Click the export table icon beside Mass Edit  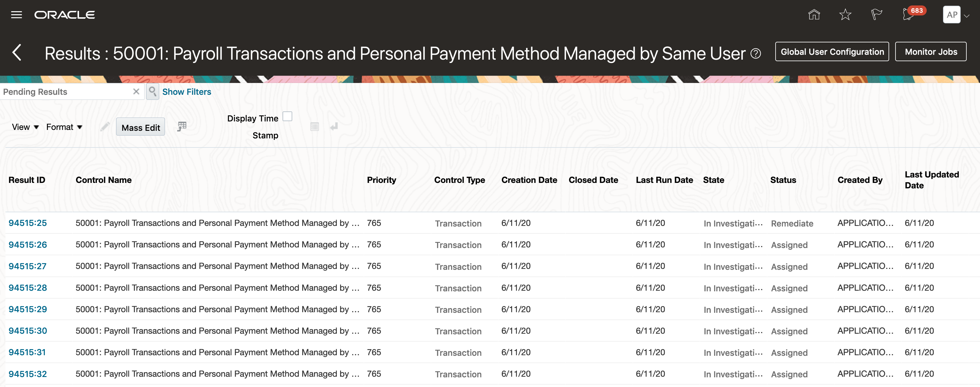182,126
